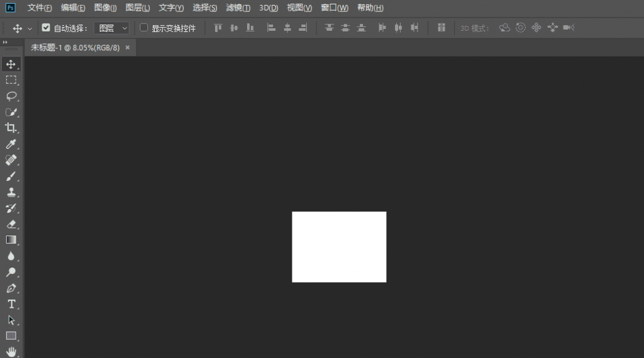Align horizontal centers in options bar
Image resolution: width=644 pixels, height=358 pixels.
click(287, 28)
